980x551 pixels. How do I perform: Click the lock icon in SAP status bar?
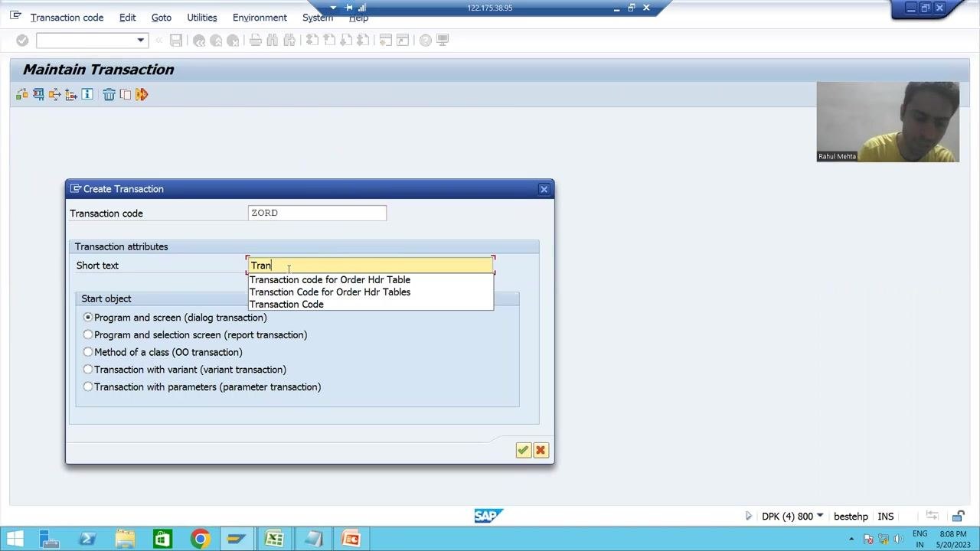(958, 517)
